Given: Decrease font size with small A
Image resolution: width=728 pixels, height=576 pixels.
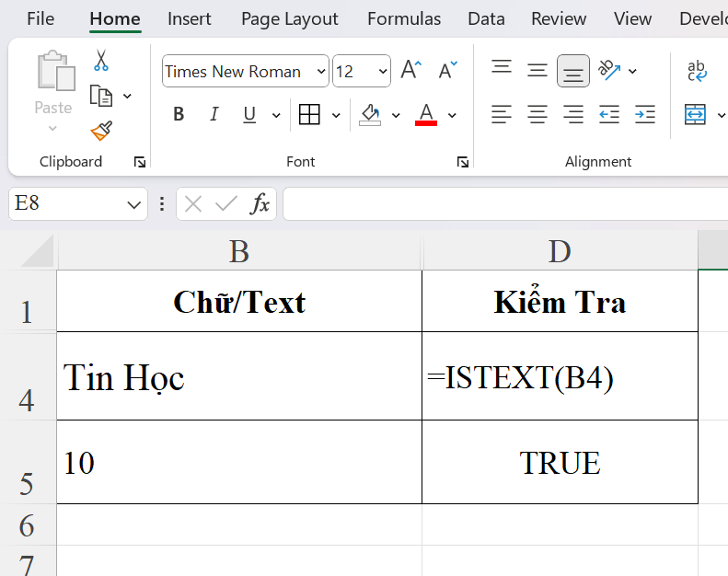Looking at the screenshot, I should (447, 71).
